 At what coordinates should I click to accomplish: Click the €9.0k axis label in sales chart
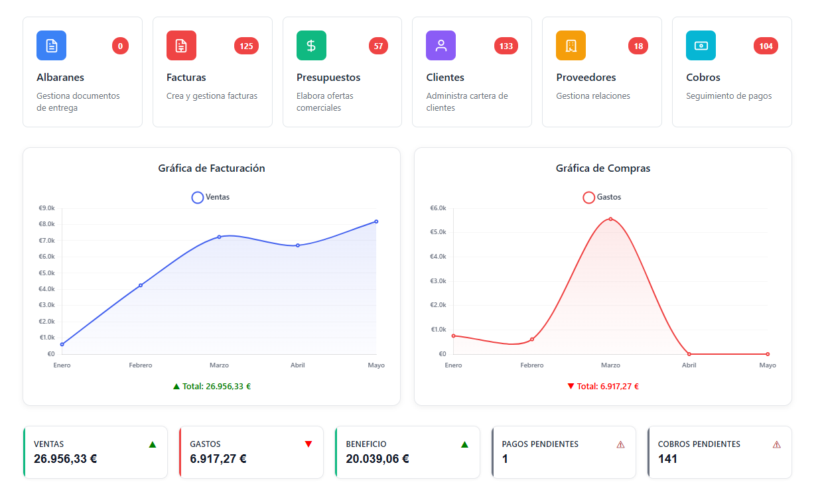point(46,208)
